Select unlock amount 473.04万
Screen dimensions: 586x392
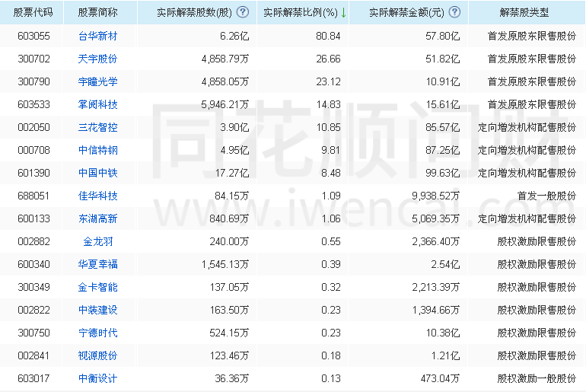pyautogui.click(x=440, y=378)
